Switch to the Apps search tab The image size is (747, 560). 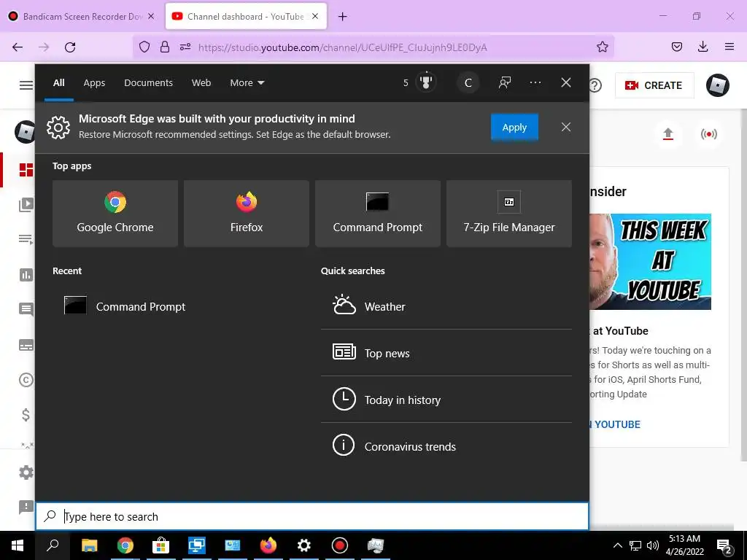coord(94,83)
